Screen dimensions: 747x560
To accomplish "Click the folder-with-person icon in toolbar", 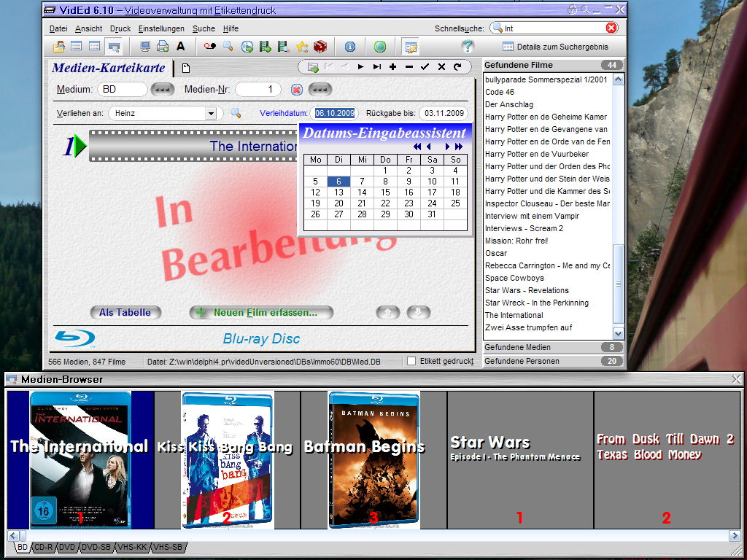I will click(x=59, y=47).
